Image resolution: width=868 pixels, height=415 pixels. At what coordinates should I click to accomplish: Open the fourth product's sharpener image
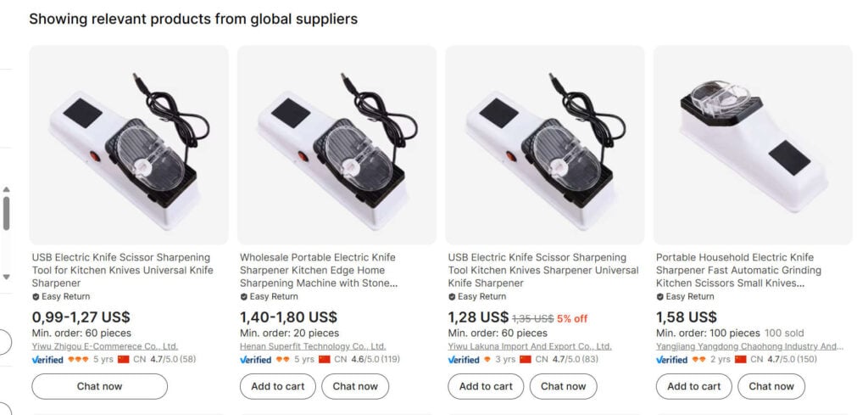tap(753, 145)
